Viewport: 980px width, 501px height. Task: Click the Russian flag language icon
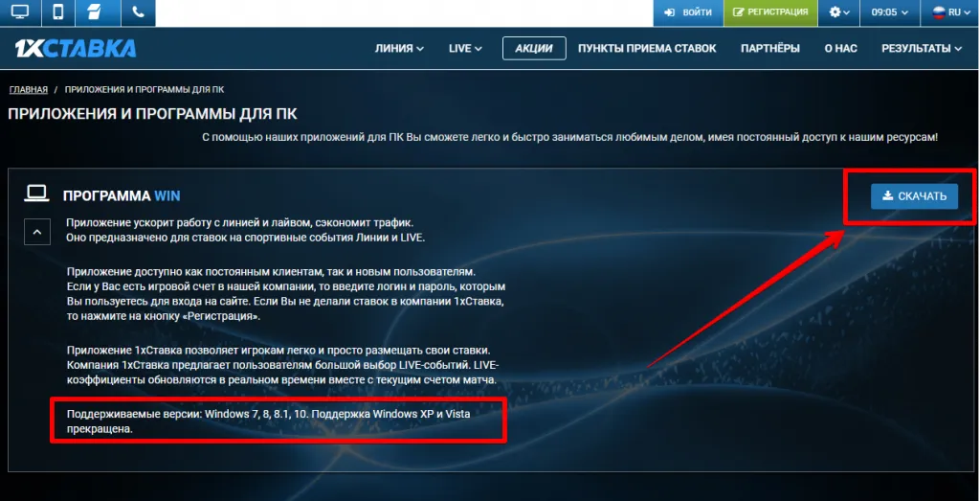coord(939,11)
